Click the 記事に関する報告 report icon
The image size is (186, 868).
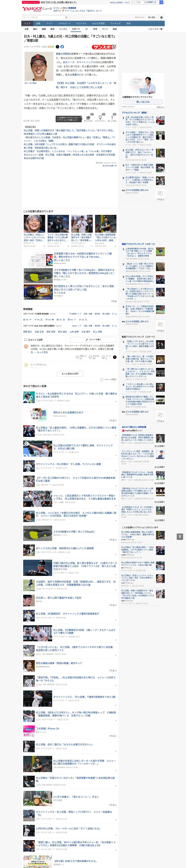tap(31, 121)
